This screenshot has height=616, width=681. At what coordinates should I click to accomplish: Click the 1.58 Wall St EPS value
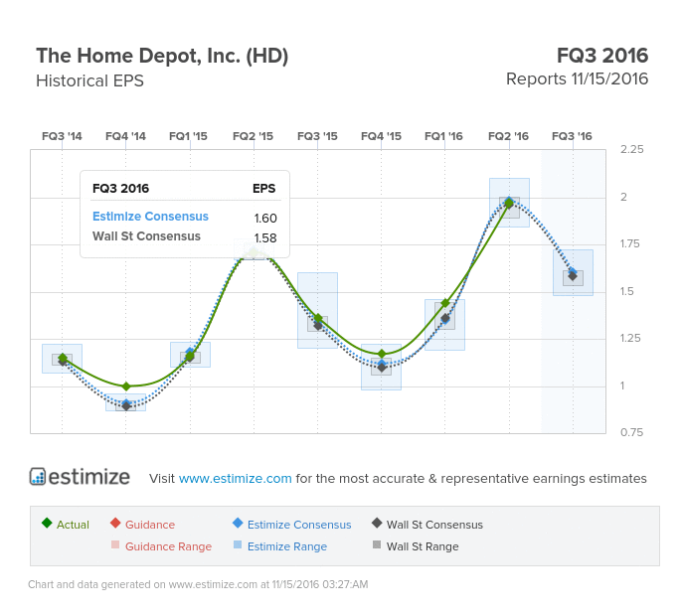pos(265,237)
